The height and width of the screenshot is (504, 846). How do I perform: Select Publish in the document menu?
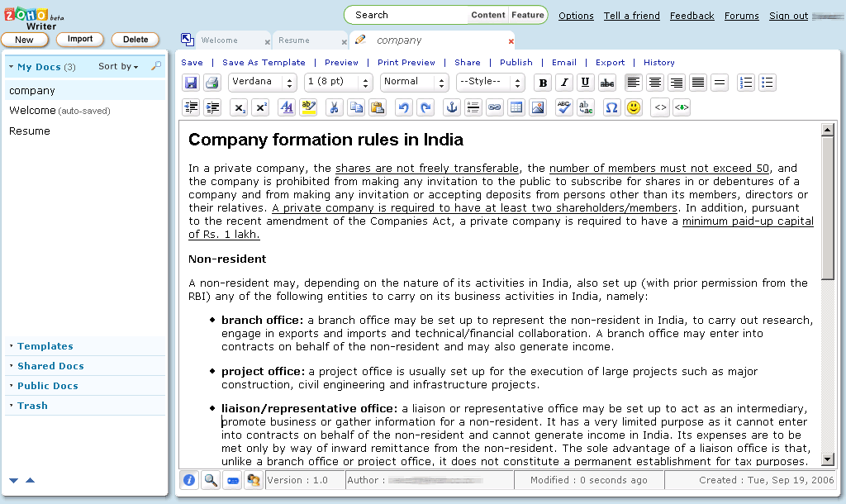pyautogui.click(x=516, y=63)
